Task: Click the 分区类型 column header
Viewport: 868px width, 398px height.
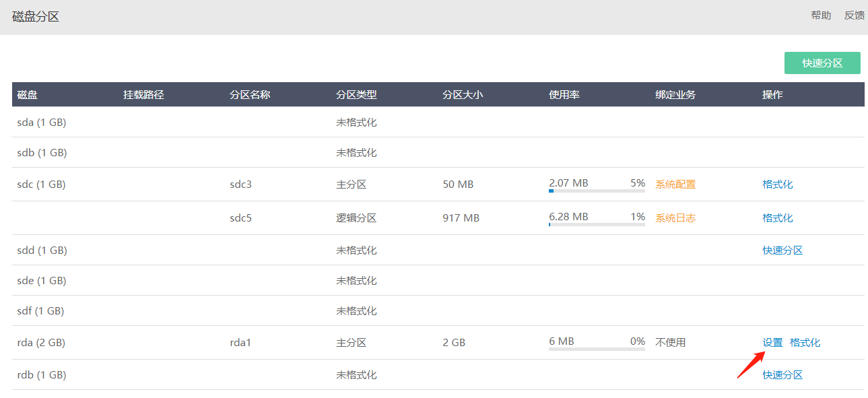Action: [x=356, y=94]
